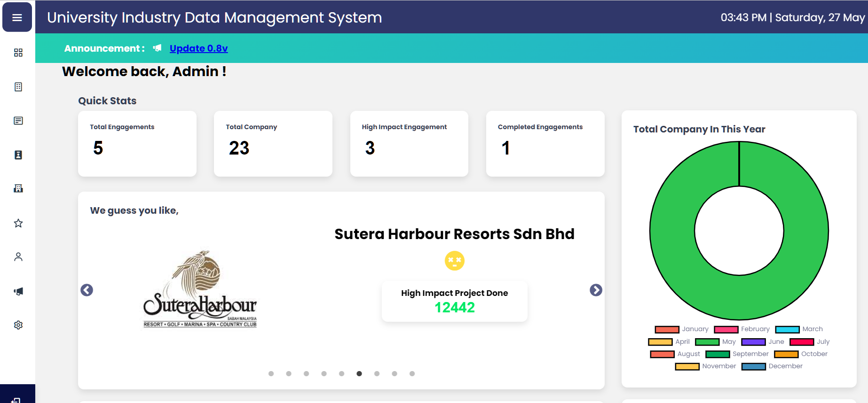Open the hamburger menu button
This screenshot has height=403, width=868.
click(x=17, y=17)
